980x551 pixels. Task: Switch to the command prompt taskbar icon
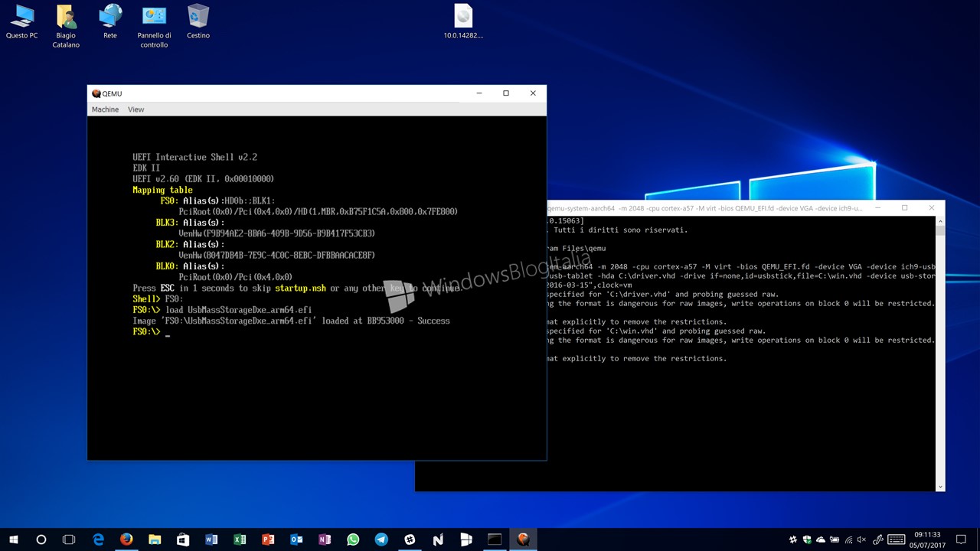[495, 540]
